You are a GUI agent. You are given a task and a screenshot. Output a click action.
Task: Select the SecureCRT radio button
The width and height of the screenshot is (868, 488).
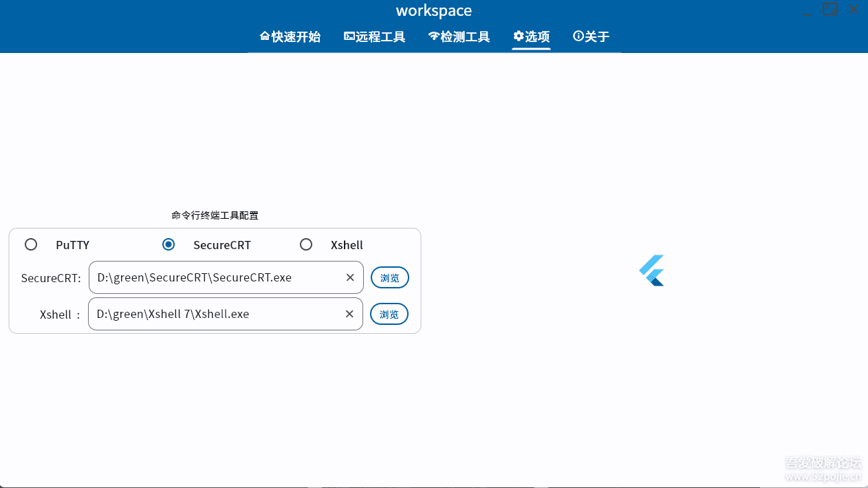tap(169, 244)
